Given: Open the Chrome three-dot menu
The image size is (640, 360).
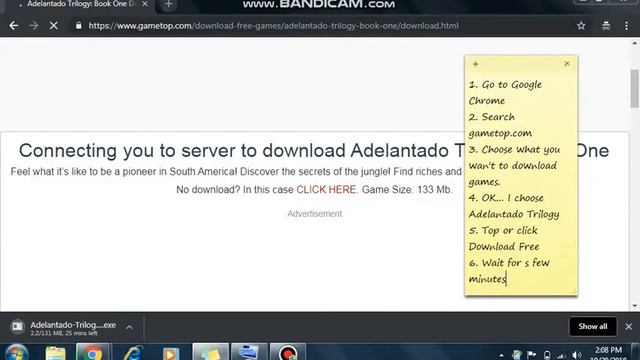Looking at the screenshot, I should 627,26.
